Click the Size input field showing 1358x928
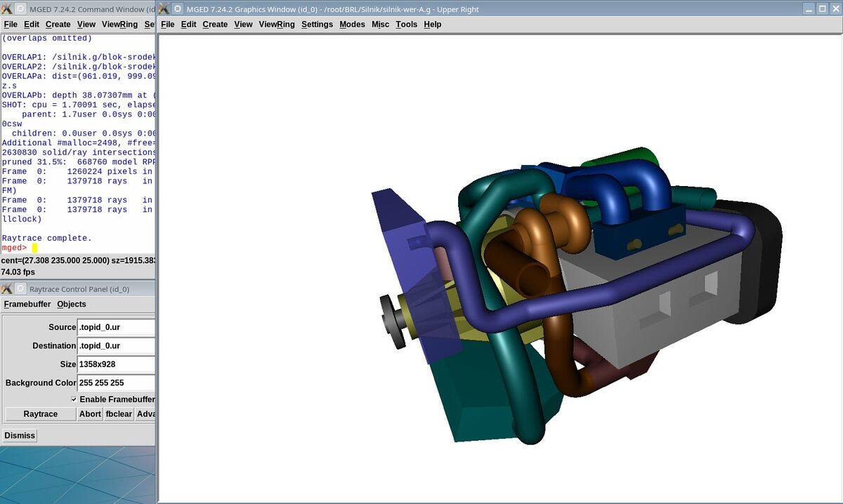The width and height of the screenshot is (843, 504). (116, 364)
